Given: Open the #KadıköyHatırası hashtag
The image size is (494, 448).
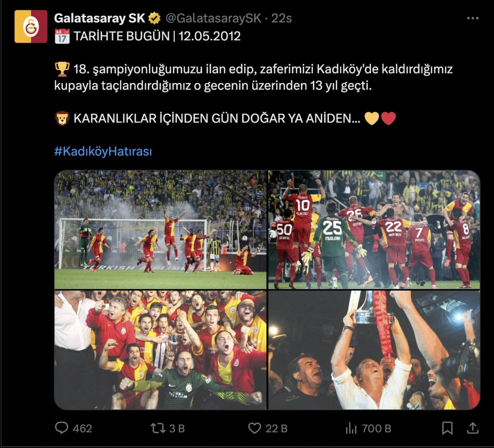Looking at the screenshot, I should click(103, 151).
